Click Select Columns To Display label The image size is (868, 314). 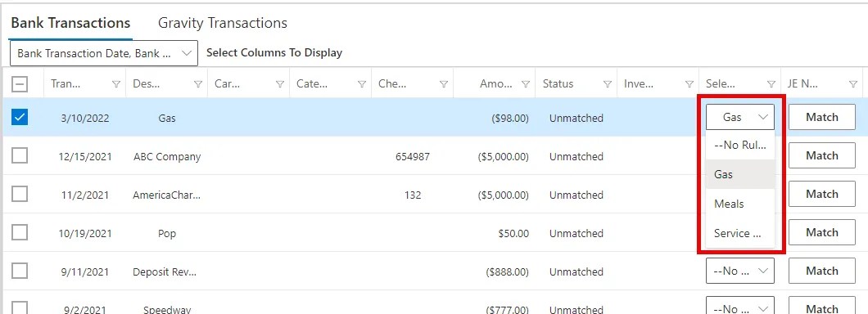click(274, 53)
